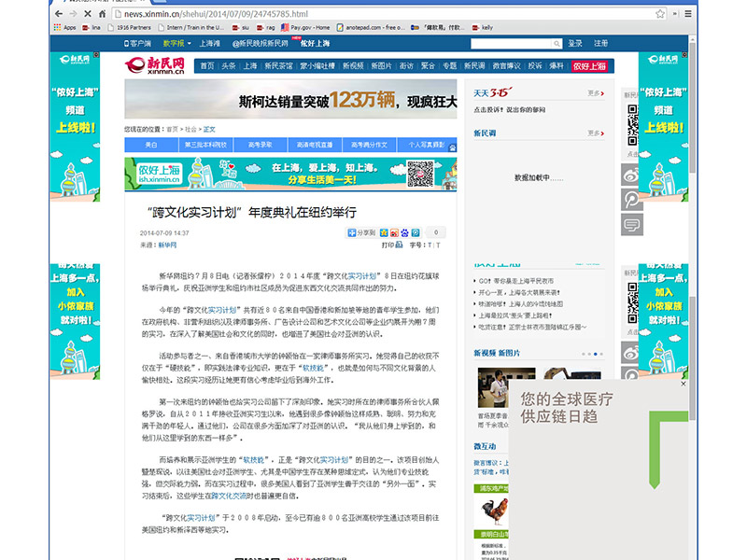The height and width of the screenshot is (560, 747).
Task: Select the last carousel dot for 新视频 新图片
Action: pos(601,354)
